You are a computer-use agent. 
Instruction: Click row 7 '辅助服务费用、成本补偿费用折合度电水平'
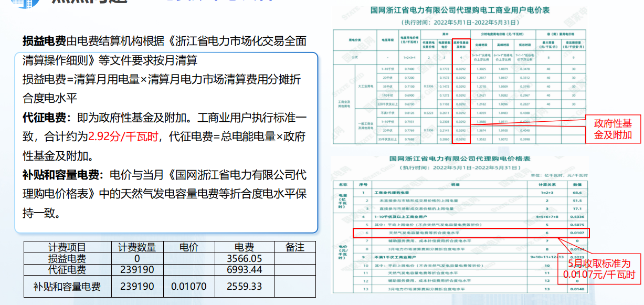pos(429,241)
